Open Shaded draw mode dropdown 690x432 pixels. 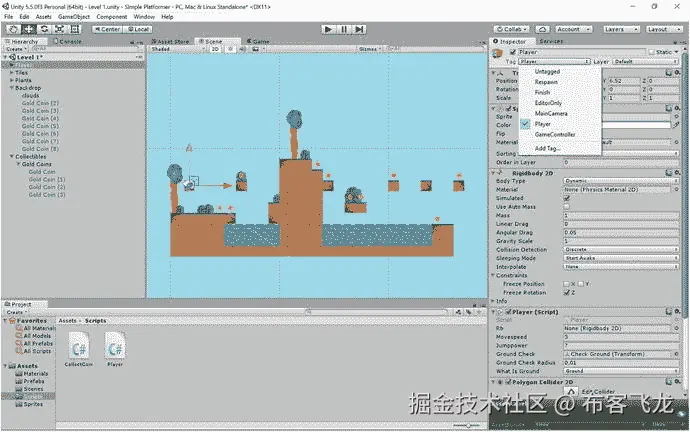(178, 49)
